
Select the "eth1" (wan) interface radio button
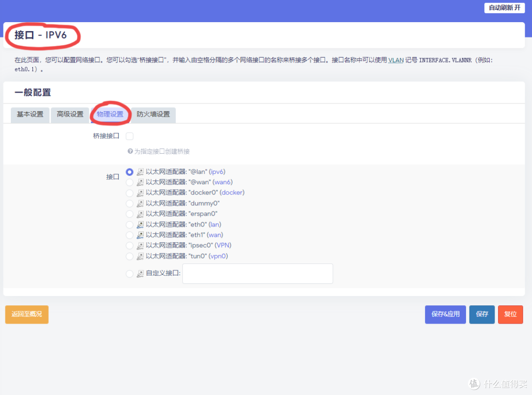[x=129, y=235]
